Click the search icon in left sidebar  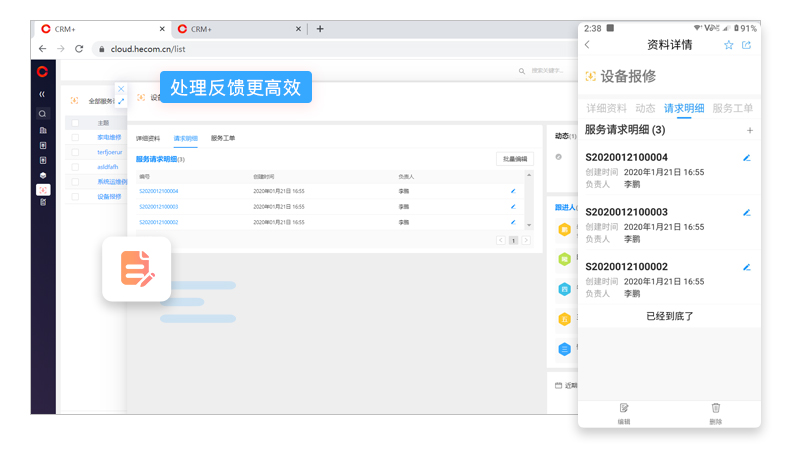(43, 115)
